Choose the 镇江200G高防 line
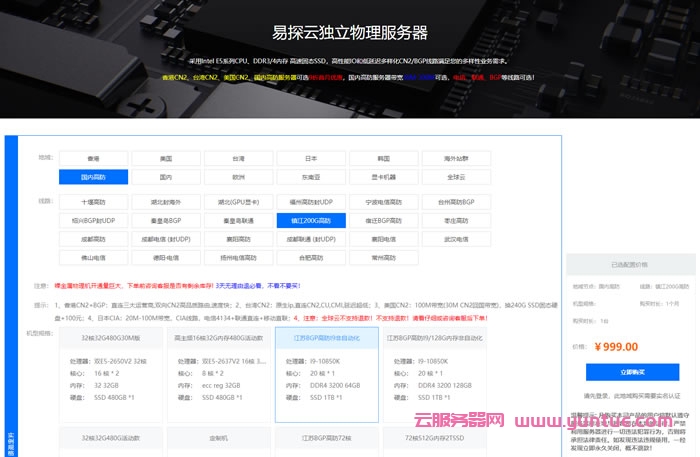 310,220
